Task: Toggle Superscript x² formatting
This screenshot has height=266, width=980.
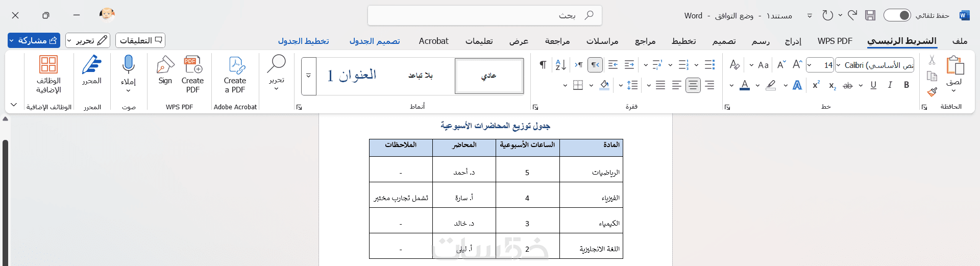Action: (816, 85)
